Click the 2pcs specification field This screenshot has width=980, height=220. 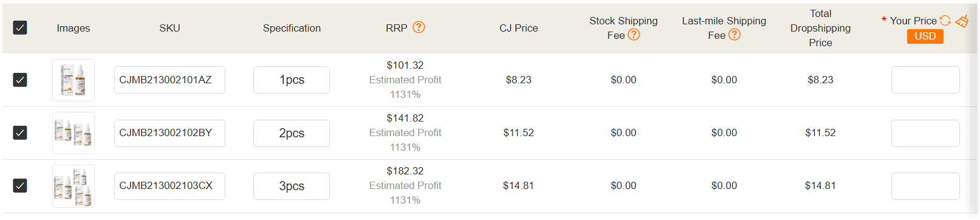292,132
